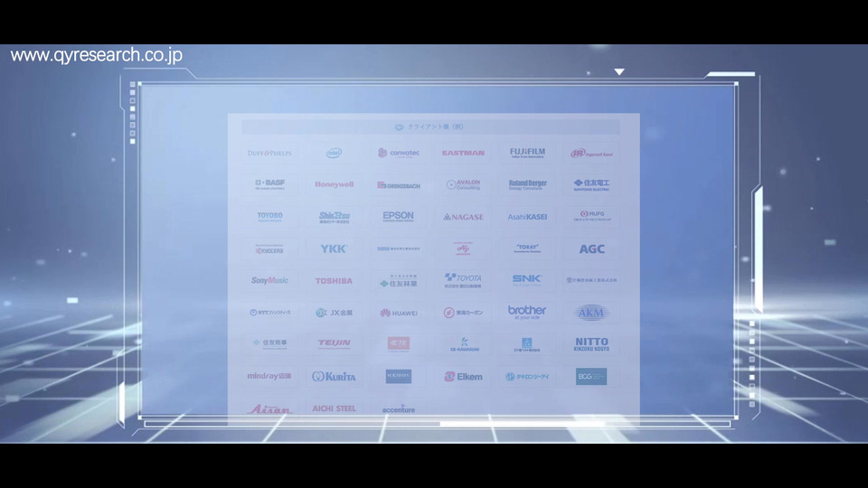Click the 東海カーボン logo

(463, 313)
